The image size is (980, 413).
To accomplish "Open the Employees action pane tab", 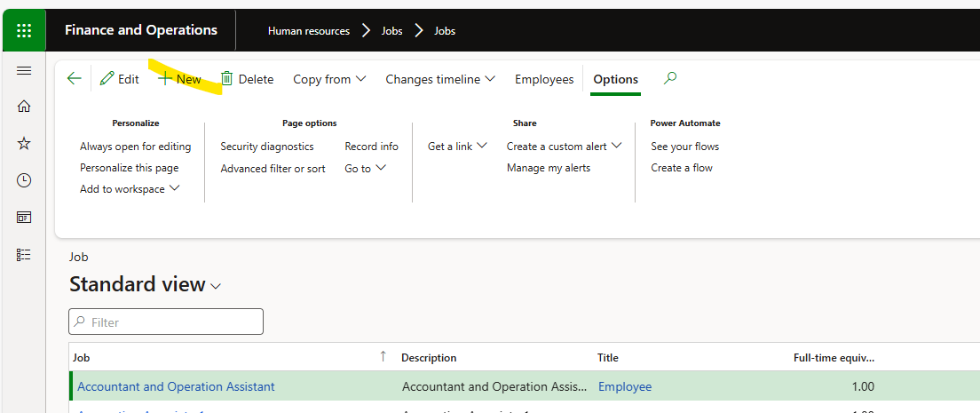I will click(x=544, y=79).
